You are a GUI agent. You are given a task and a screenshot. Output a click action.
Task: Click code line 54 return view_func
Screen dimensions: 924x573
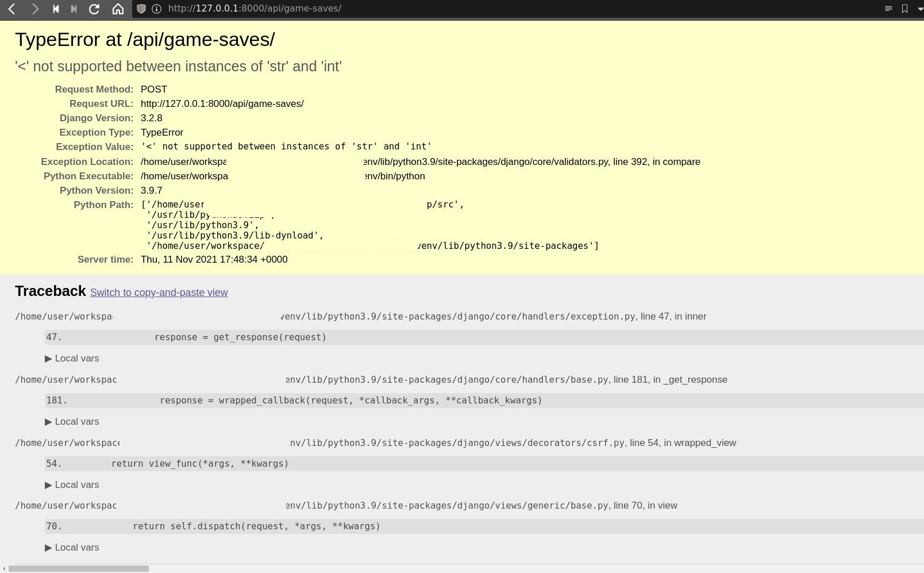[484, 464]
